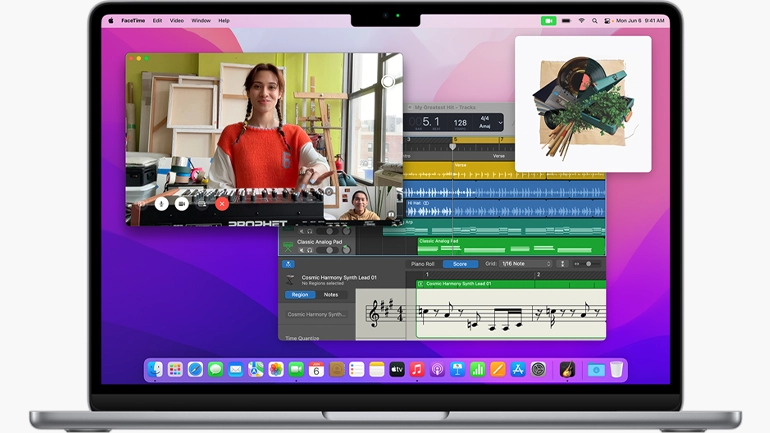The image size is (770, 433).
Task: Open Spotlight search from menu bar
Action: coord(595,21)
